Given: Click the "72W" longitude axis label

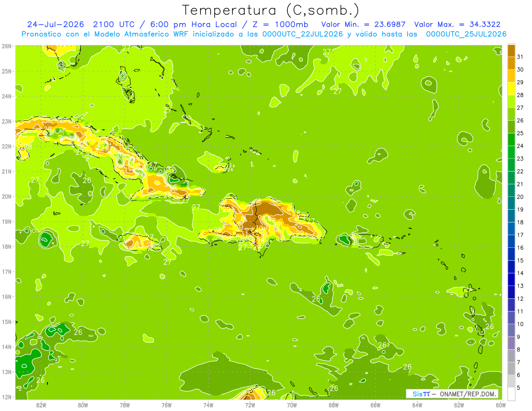Looking at the screenshot, I should tap(250, 405).
